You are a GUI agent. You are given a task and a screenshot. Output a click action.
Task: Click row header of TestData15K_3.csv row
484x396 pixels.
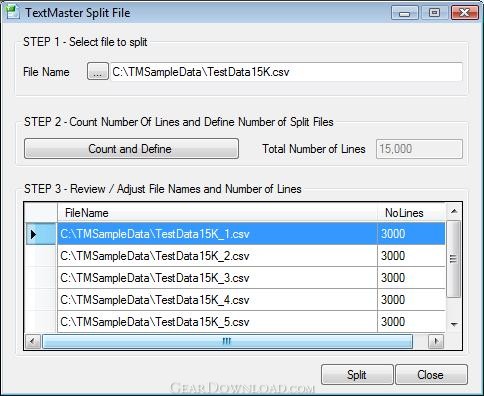tap(41, 278)
